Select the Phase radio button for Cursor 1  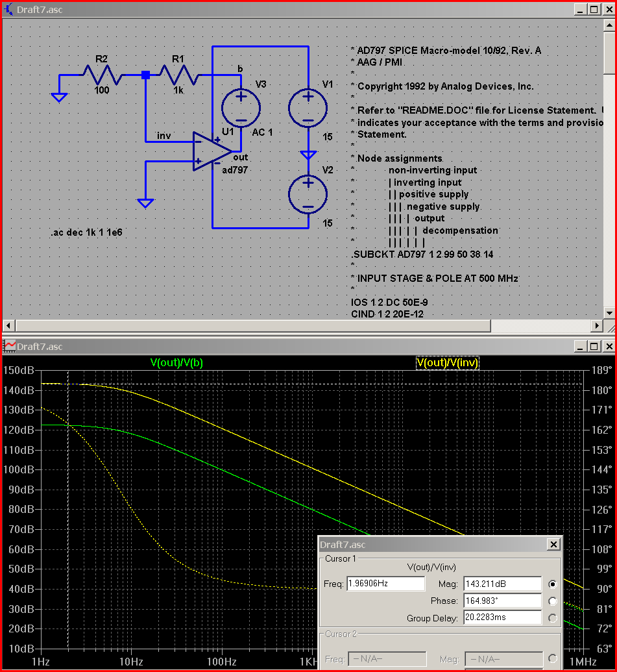tap(552, 601)
